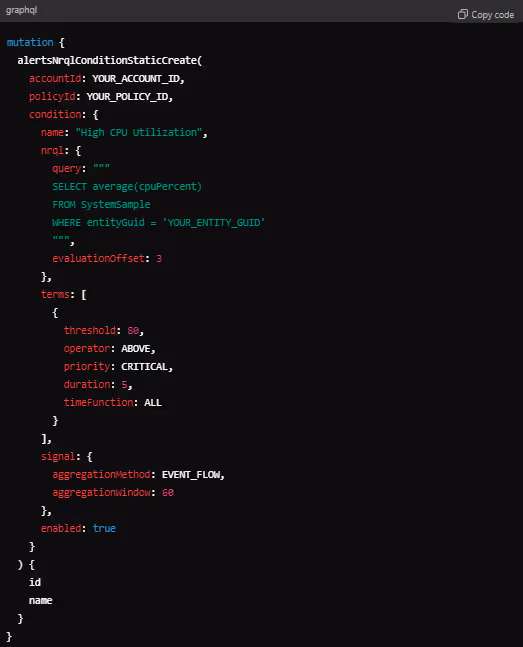Click the evaluationOffset value 3
Viewport: 523px width, 647px height.
[x=159, y=259]
